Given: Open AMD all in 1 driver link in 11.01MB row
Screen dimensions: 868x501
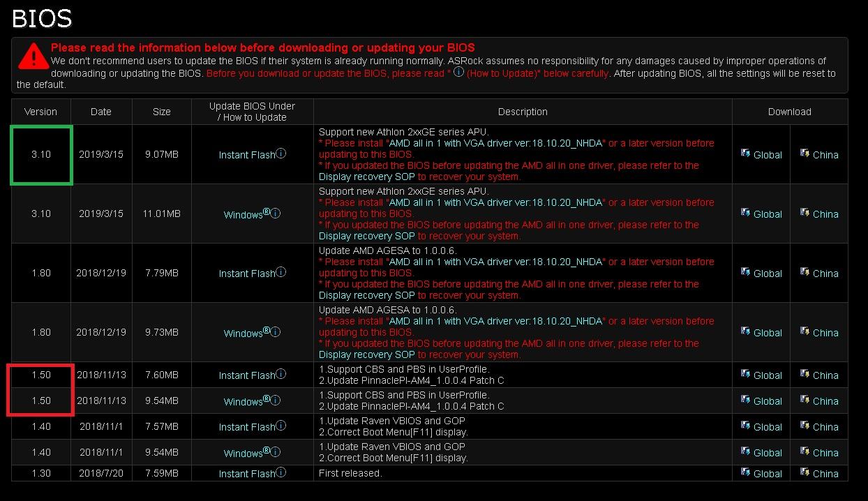Looking at the screenshot, I should [496, 202].
